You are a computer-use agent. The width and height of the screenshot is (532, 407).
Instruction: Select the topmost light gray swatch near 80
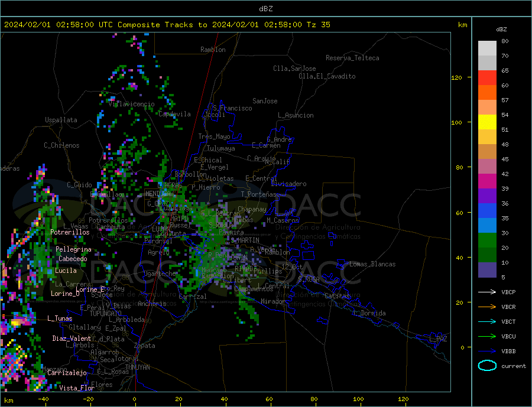[x=487, y=48]
